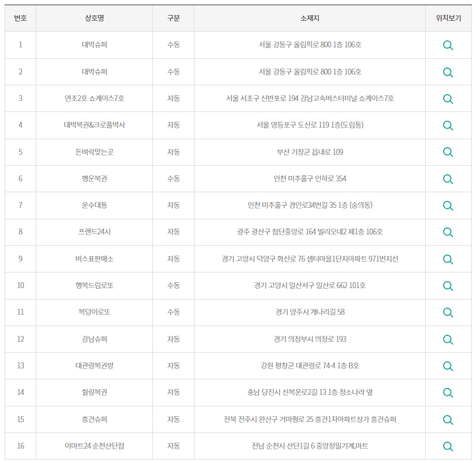Click 자동 type in 프렌드24시 row

point(173,232)
